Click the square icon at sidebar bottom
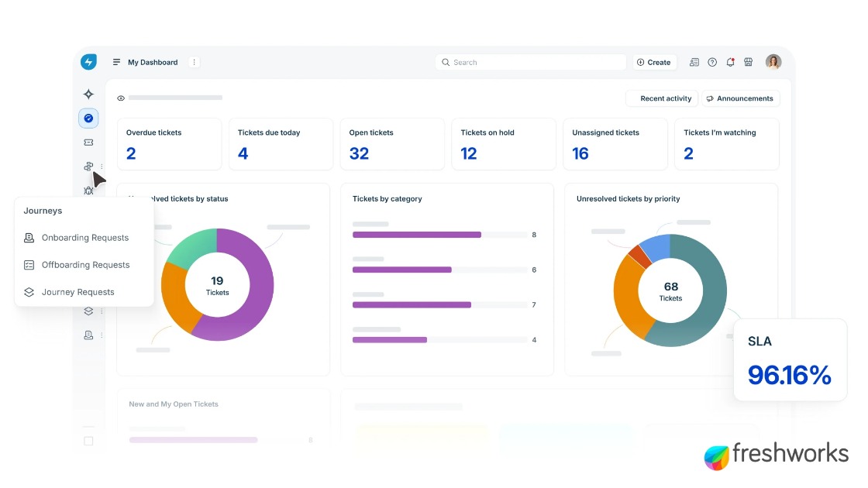This screenshot has height=488, width=868. tap(88, 441)
